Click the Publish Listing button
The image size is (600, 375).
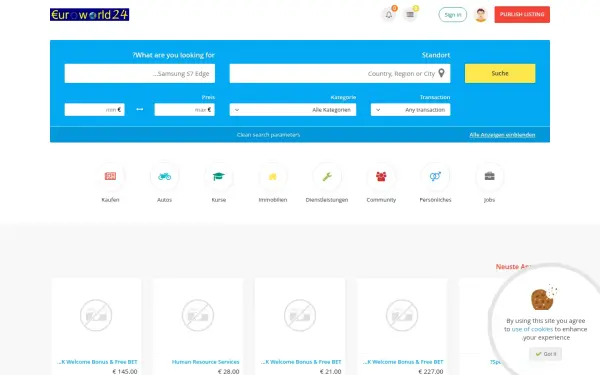(522, 15)
